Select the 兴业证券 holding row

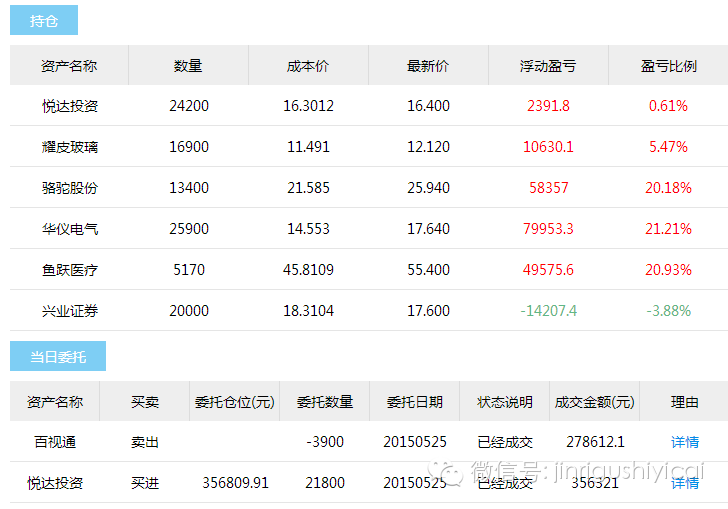[x=369, y=310]
